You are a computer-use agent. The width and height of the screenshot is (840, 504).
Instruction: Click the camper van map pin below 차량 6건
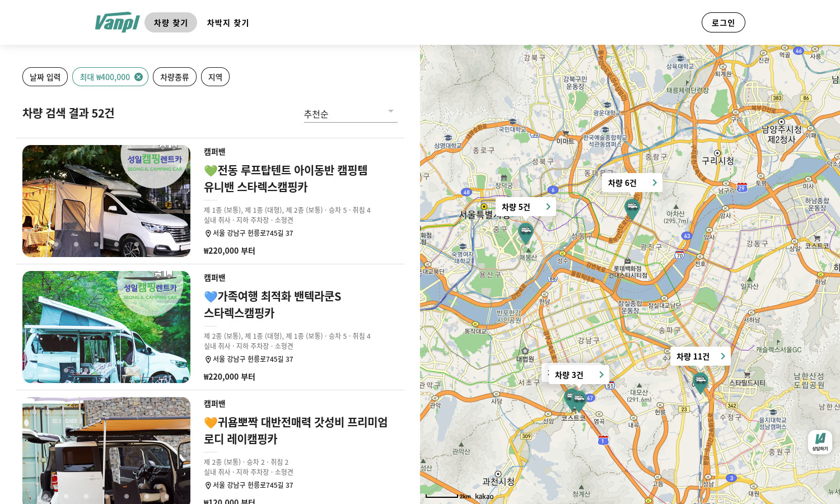coord(632,208)
